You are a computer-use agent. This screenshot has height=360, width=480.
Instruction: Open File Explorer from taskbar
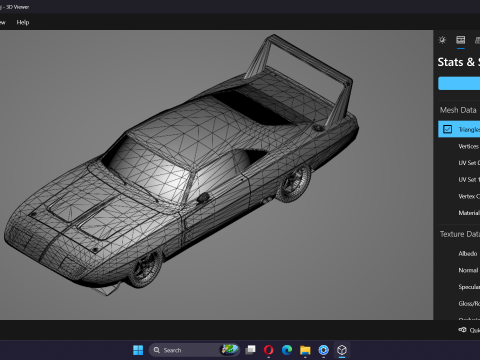pyautogui.click(x=305, y=350)
